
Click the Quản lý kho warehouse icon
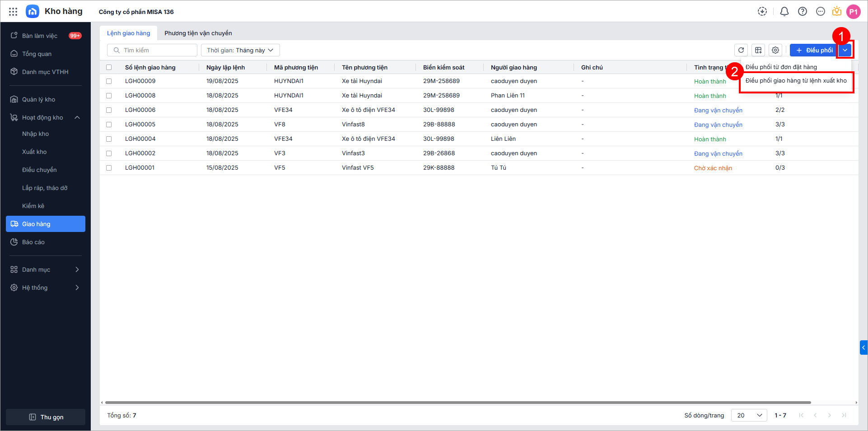coord(14,99)
